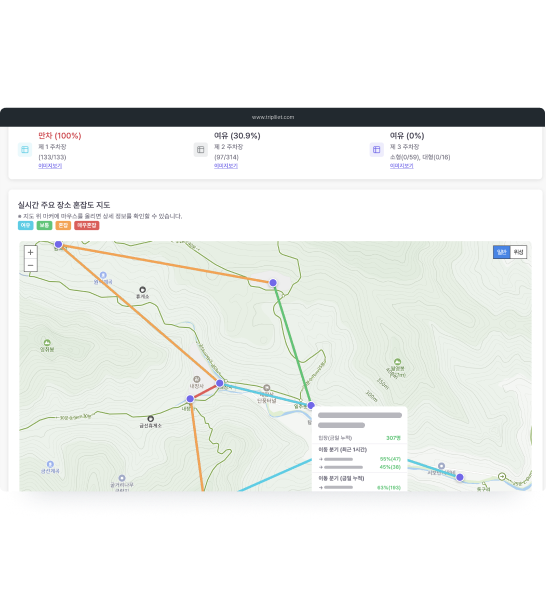The height and width of the screenshot is (600, 546).
Task: Click the long orange line between the two top markers
Action: (x=166, y=264)
